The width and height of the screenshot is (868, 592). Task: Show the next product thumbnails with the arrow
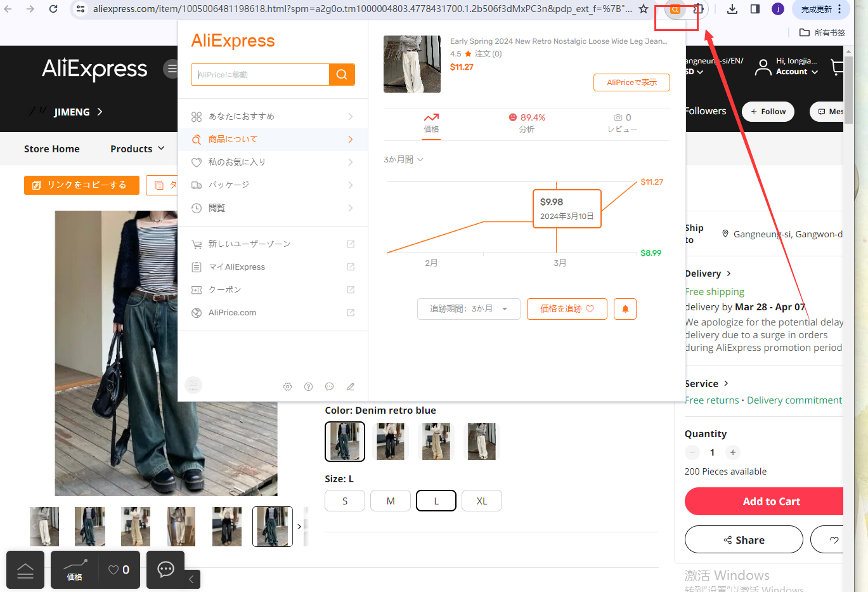coord(299,527)
